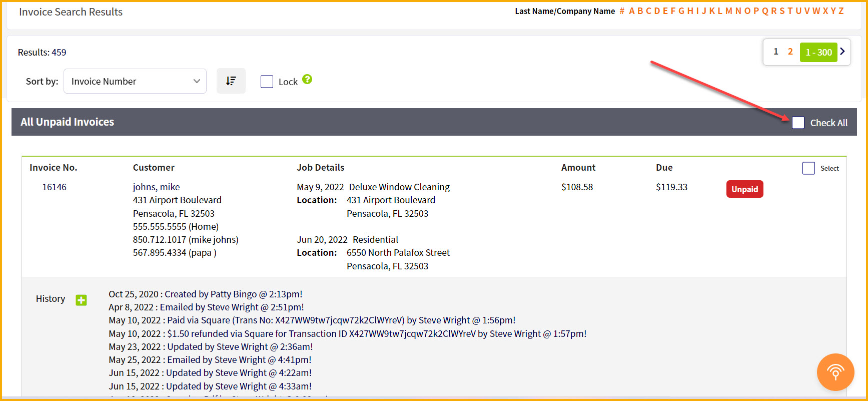Click the red Unpaid status button
This screenshot has height=401, width=868.
(744, 189)
